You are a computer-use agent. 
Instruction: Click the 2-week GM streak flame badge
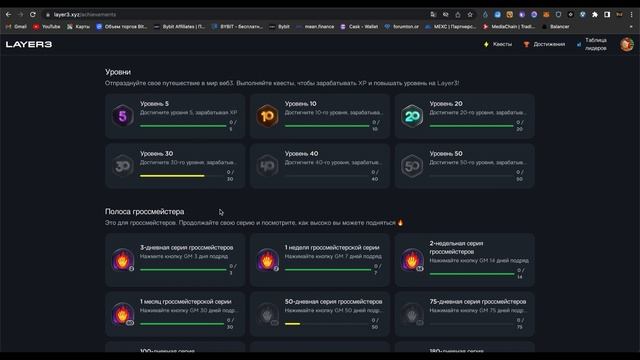[412, 260]
